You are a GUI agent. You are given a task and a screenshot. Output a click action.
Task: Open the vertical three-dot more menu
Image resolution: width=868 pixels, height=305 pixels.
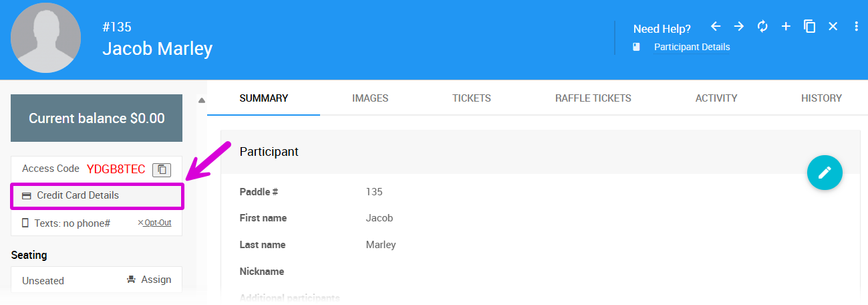(x=856, y=27)
